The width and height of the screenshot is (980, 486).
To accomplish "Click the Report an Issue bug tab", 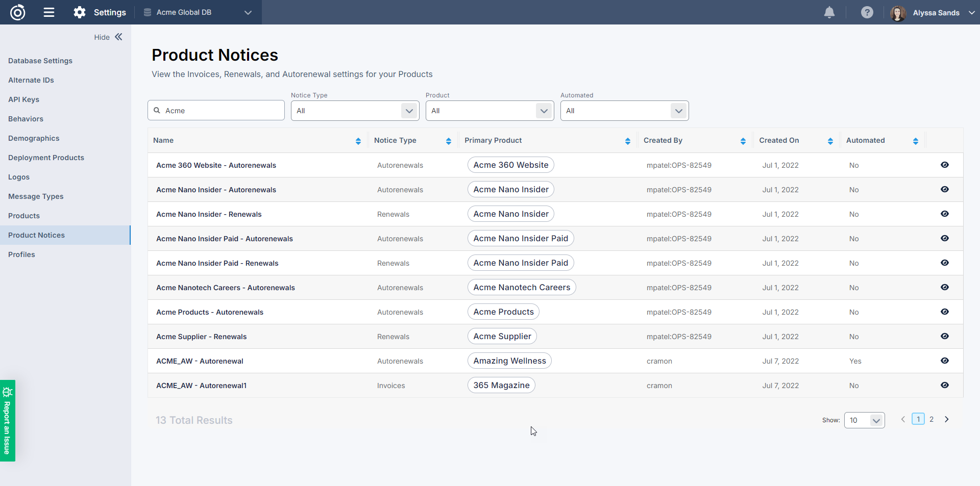I will click(x=8, y=420).
